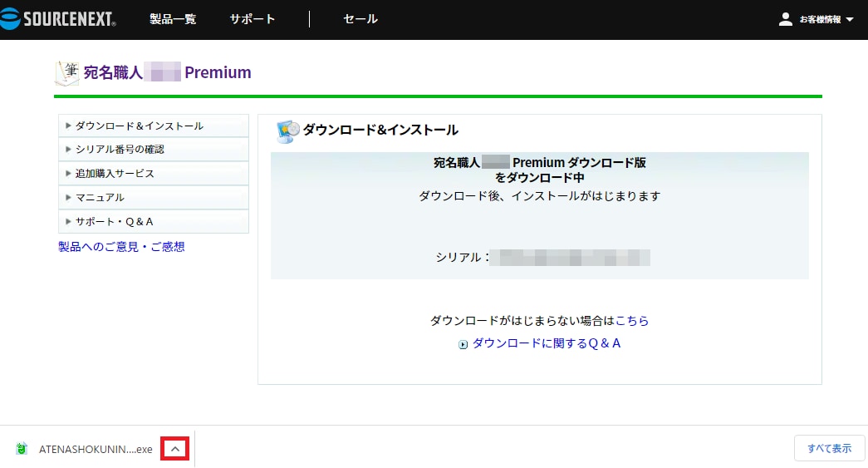Image resolution: width=868 pixels, height=468 pixels.
Task: Click the download and install computer icon
Action: (287, 131)
